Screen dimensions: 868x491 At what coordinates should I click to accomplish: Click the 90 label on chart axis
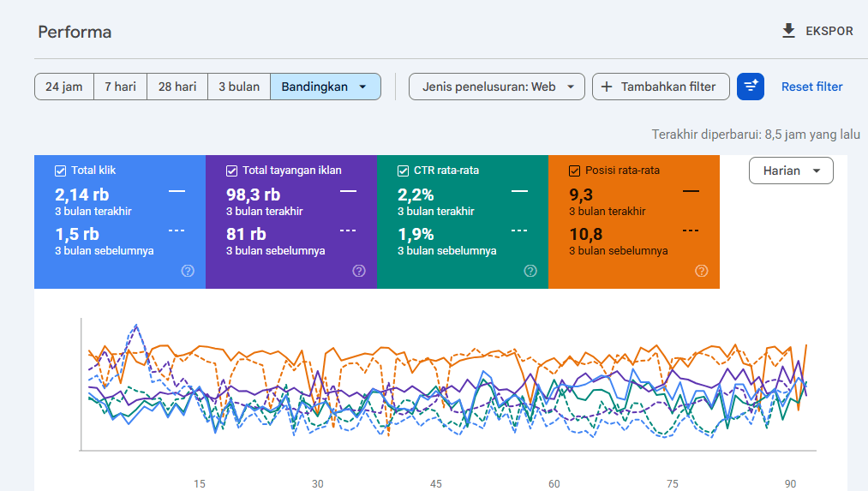(791, 484)
